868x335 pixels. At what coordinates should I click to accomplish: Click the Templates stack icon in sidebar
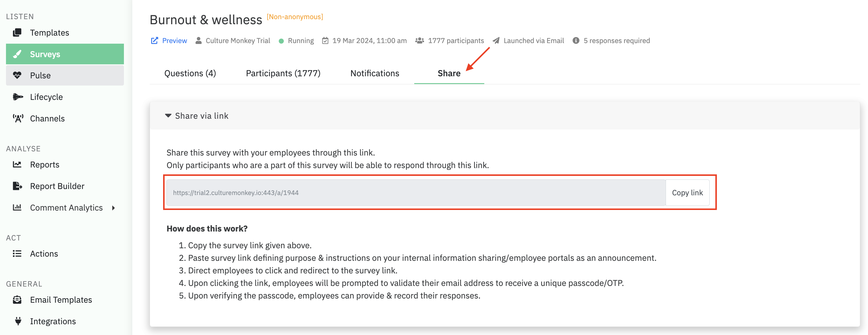point(17,32)
